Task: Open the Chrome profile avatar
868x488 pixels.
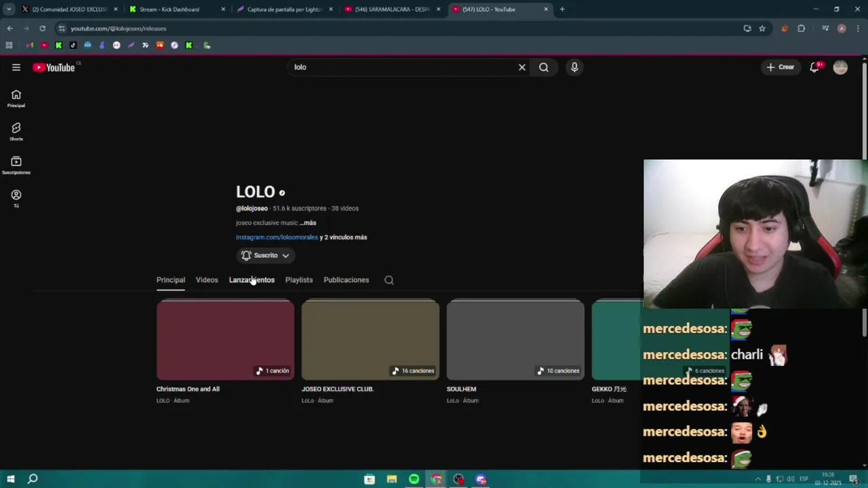Action: (x=842, y=28)
